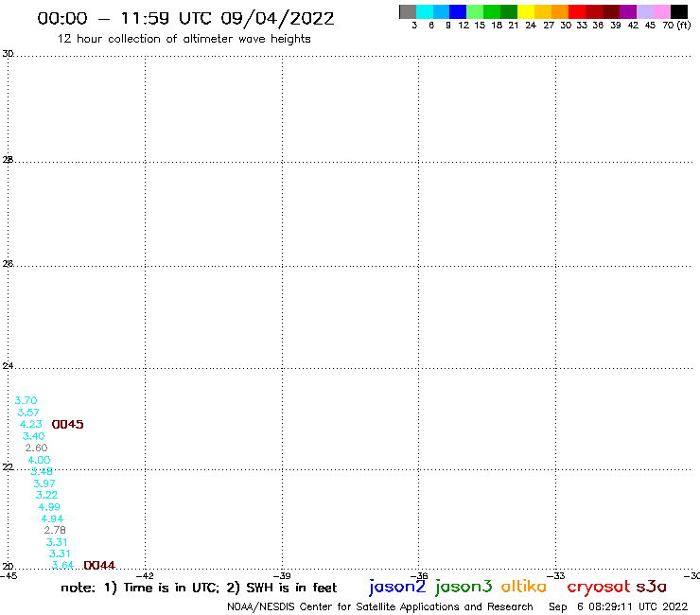Image resolution: width=700 pixels, height=615 pixels.
Task: Select the timestamp 'Sep 6 08:29:11 UTC 2022'
Action: (619, 607)
